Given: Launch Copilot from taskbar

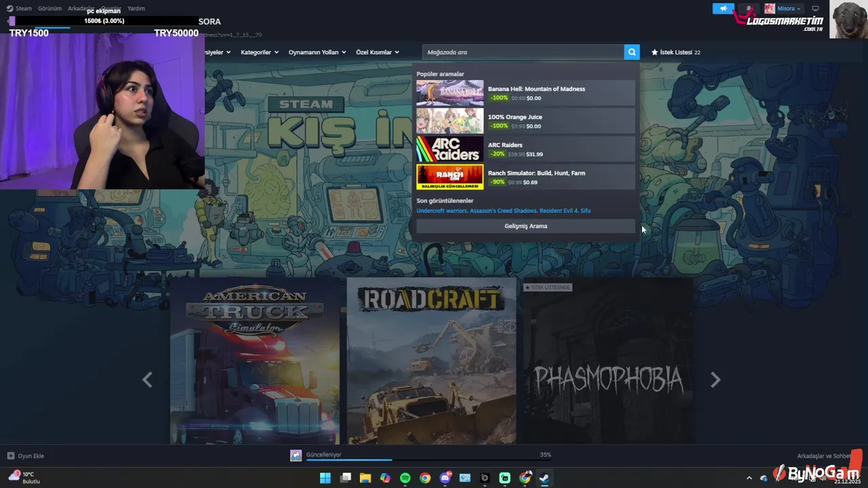Looking at the screenshot, I should [385, 478].
